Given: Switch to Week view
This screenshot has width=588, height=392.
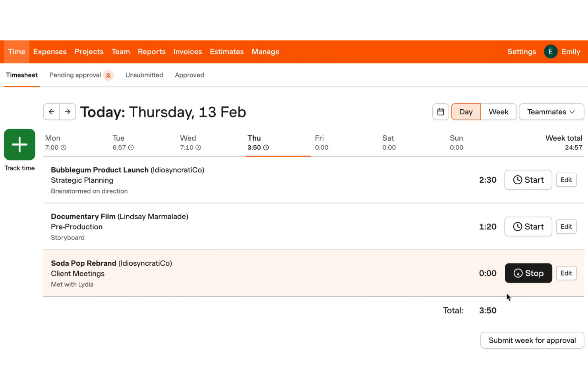Looking at the screenshot, I should [x=499, y=112].
